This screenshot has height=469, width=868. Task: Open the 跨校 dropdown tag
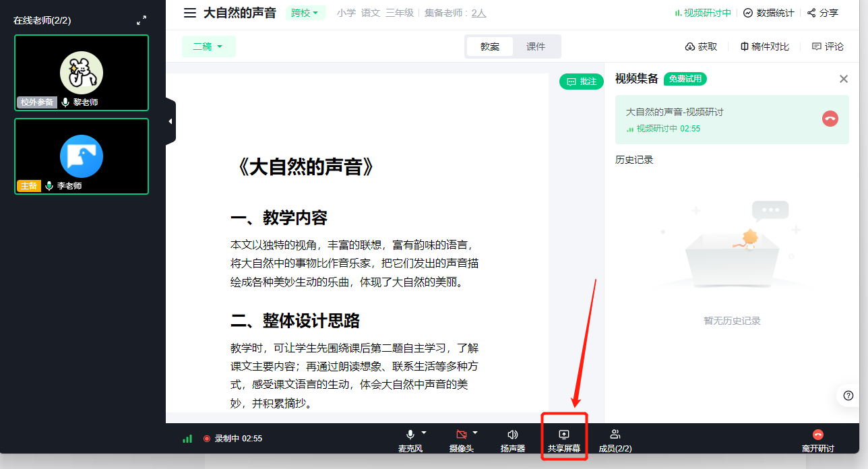pyautogui.click(x=306, y=13)
